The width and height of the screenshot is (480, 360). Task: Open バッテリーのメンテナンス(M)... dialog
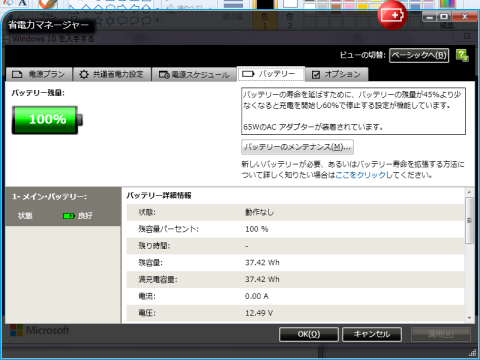click(x=297, y=147)
